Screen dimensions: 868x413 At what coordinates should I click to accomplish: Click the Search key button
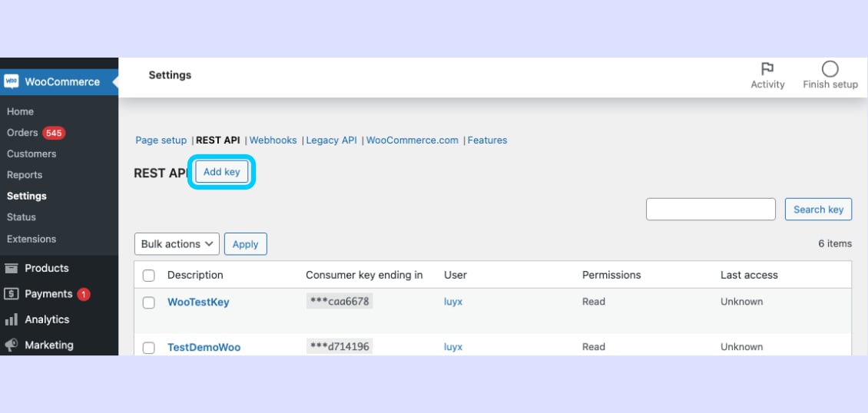(818, 210)
